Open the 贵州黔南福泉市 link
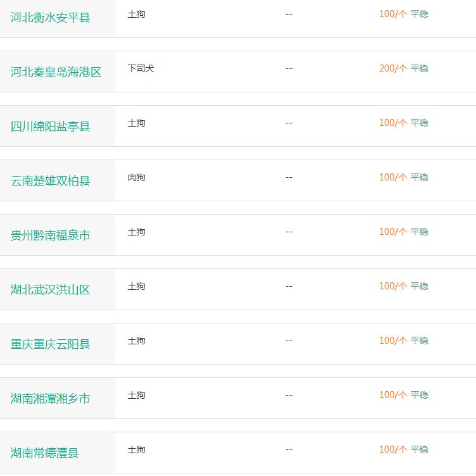Screen dimensions: 476x476 coord(51,235)
